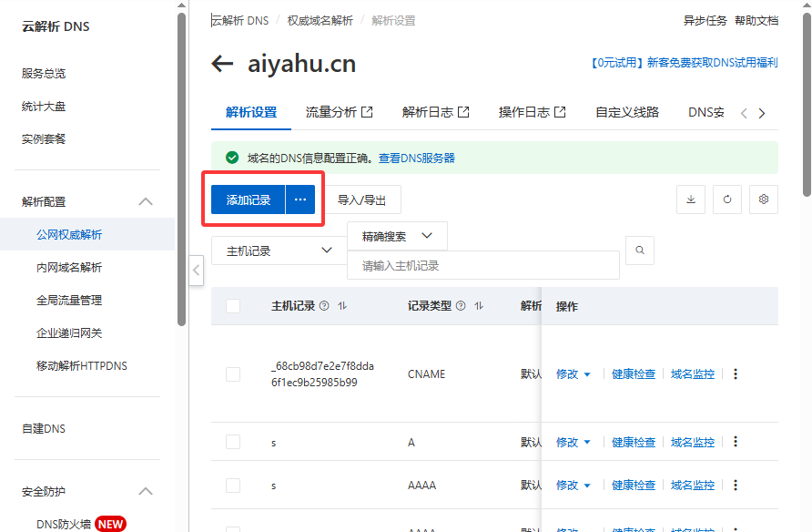This screenshot has width=812, height=532.
Task: Check the CNAME record row checkbox
Action: click(233, 374)
